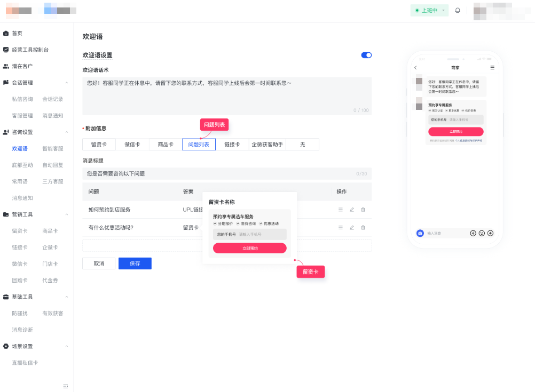Collapse the 会话管理 section
Screen dimensions: 535x392
pos(67,83)
